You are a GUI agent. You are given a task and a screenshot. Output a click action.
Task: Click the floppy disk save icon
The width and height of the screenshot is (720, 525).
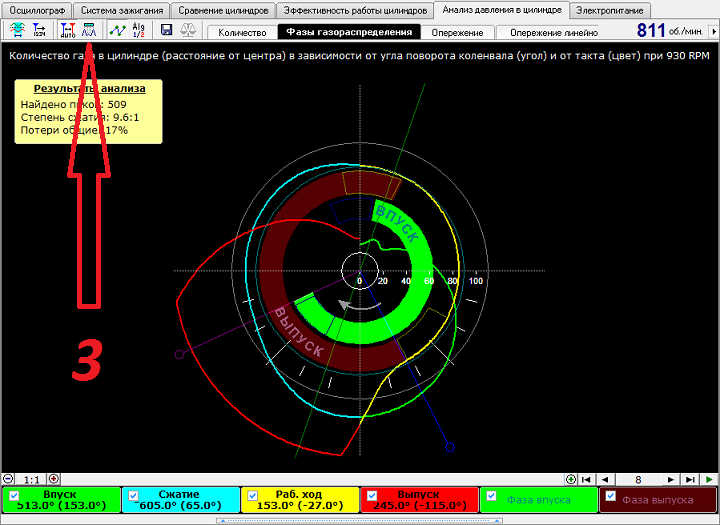pyautogui.click(x=166, y=30)
